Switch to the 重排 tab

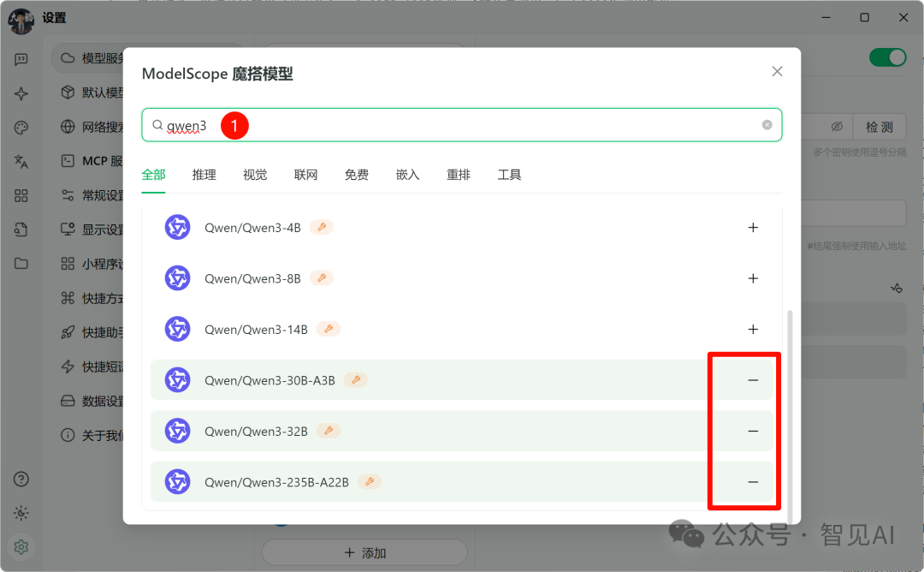[458, 175]
